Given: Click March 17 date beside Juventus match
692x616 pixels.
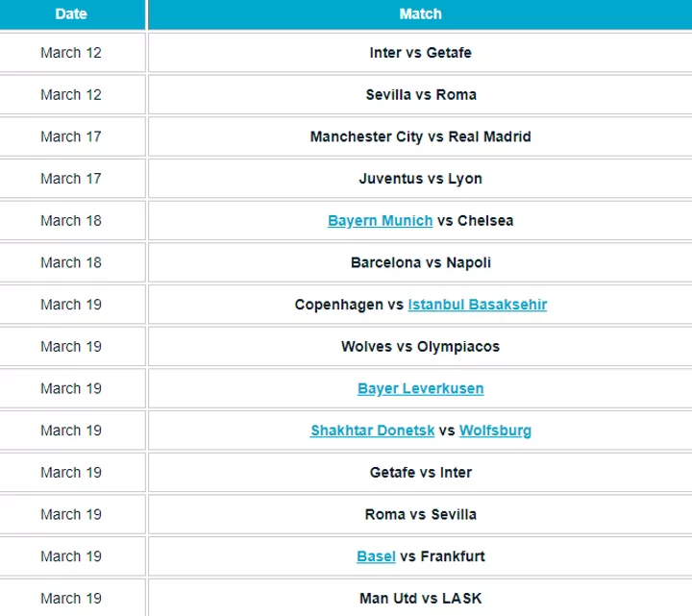Looking at the screenshot, I should (71, 179).
